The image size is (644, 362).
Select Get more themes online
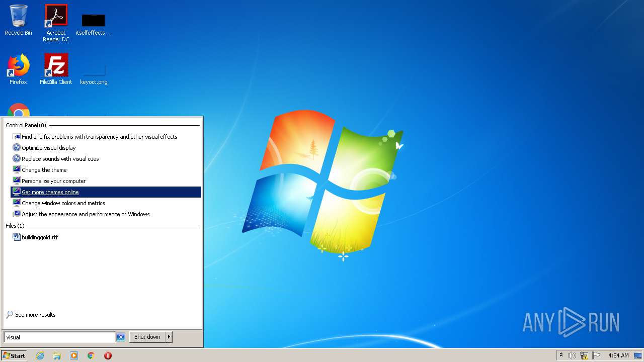(106, 192)
